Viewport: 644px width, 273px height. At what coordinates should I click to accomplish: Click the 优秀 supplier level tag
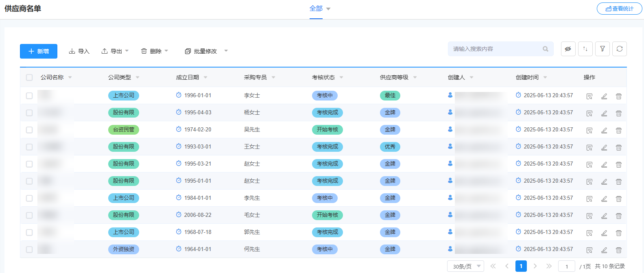tap(390, 147)
